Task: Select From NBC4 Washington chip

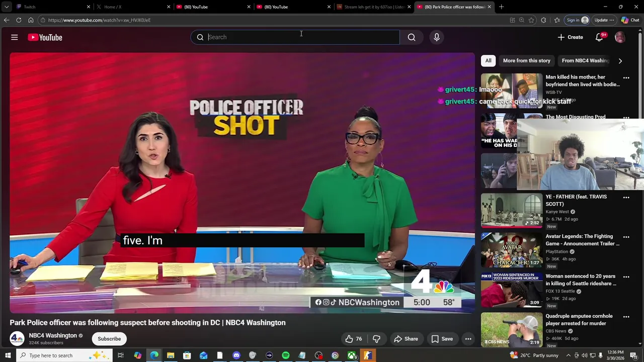Action: point(586,61)
